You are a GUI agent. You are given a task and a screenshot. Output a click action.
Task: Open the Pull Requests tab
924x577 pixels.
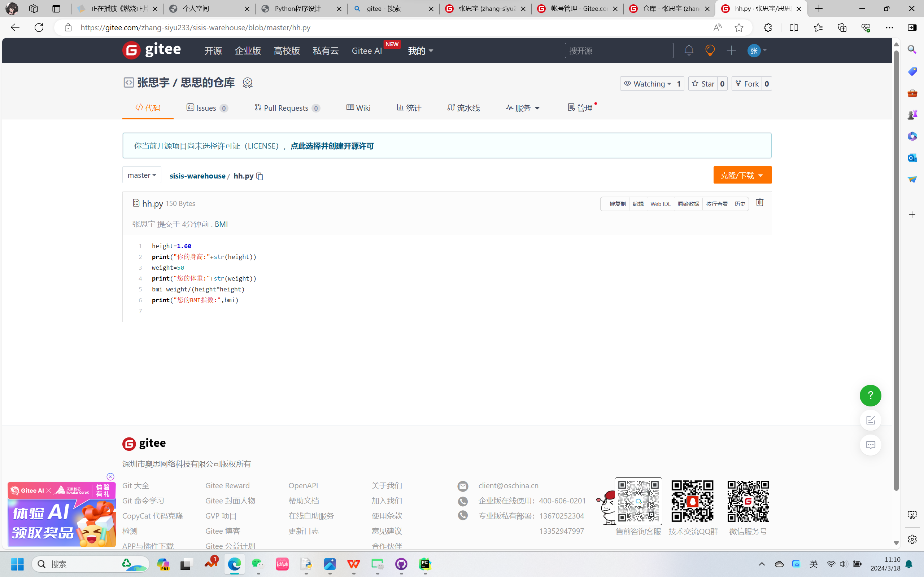[287, 108]
